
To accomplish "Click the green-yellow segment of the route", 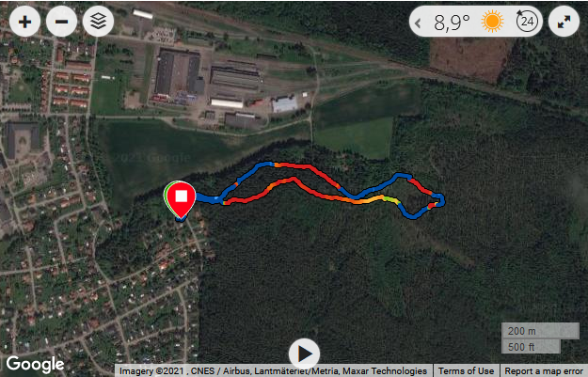I will click(x=391, y=200).
